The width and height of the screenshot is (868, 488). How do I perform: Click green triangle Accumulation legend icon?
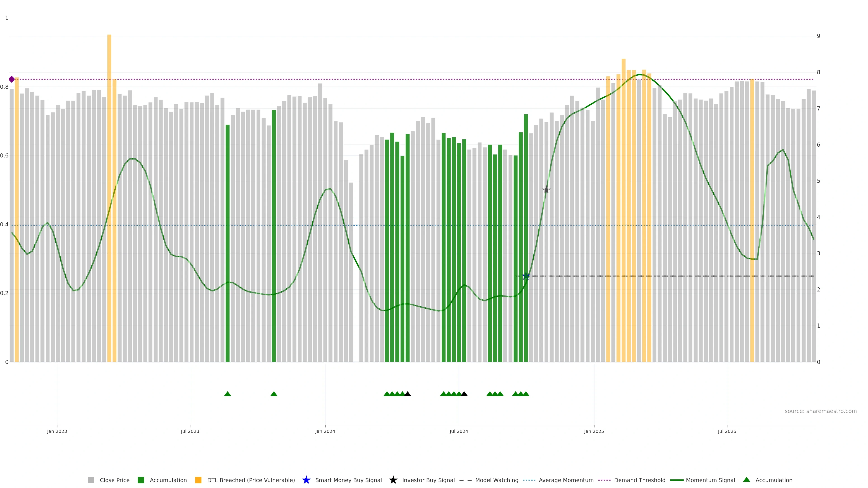746,480
